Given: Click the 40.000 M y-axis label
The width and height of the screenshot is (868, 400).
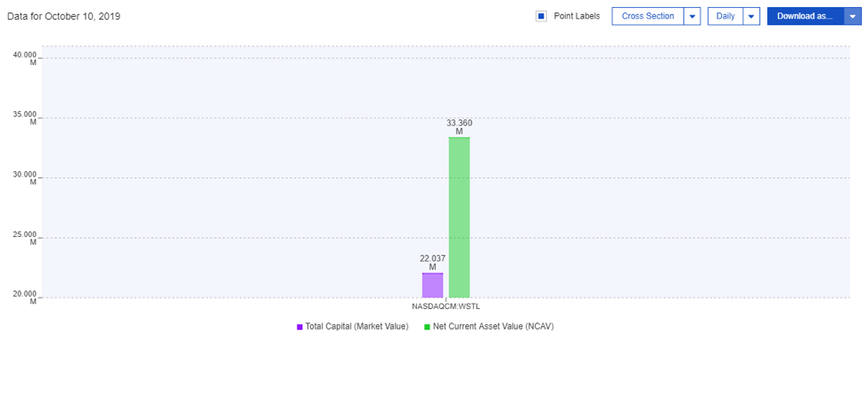Looking at the screenshot, I should (x=25, y=58).
